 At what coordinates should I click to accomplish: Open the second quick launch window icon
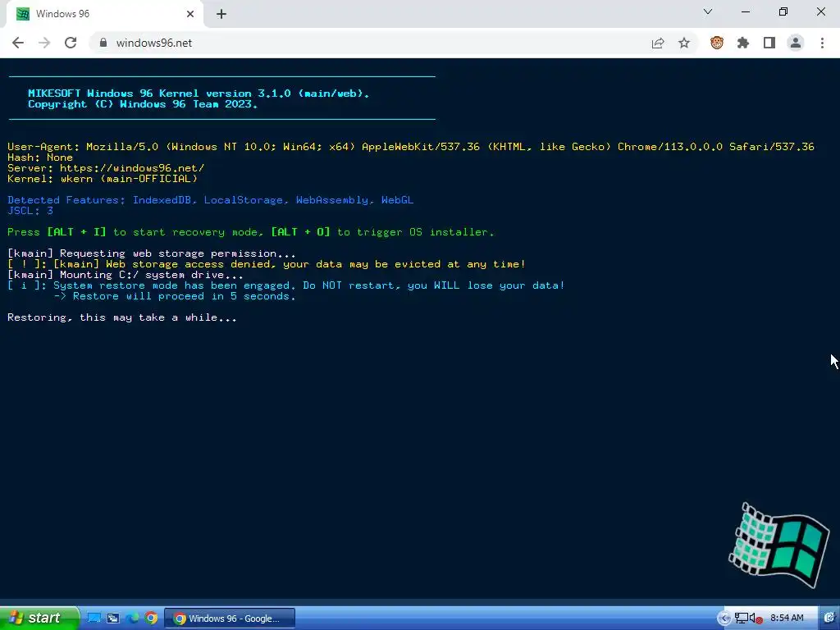tap(113, 619)
